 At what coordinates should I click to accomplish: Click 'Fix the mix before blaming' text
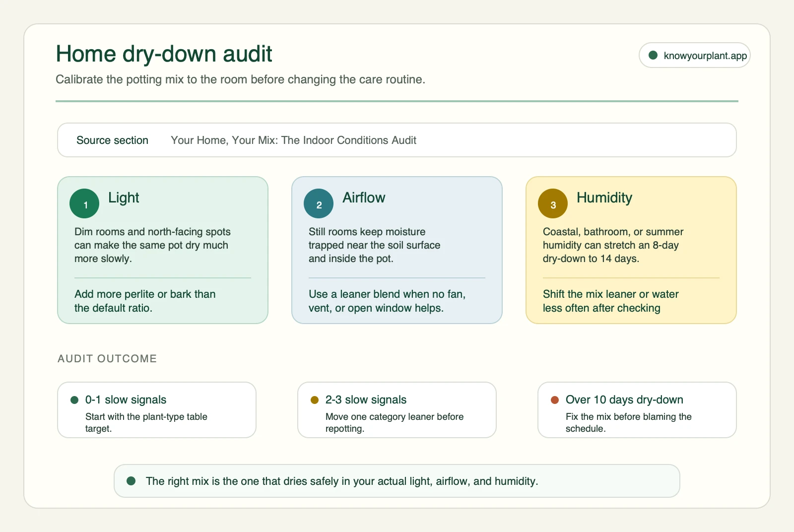coord(629,422)
